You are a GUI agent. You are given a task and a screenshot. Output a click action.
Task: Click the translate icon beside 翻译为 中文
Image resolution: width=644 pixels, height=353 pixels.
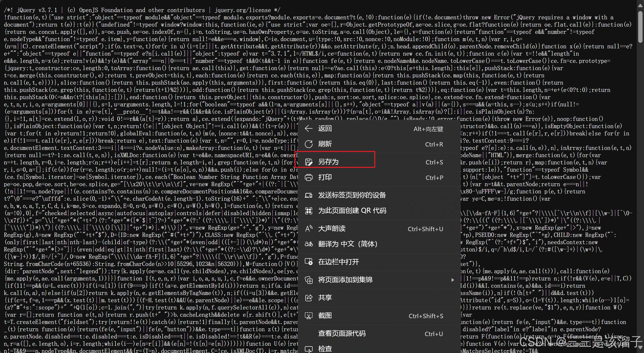(309, 244)
